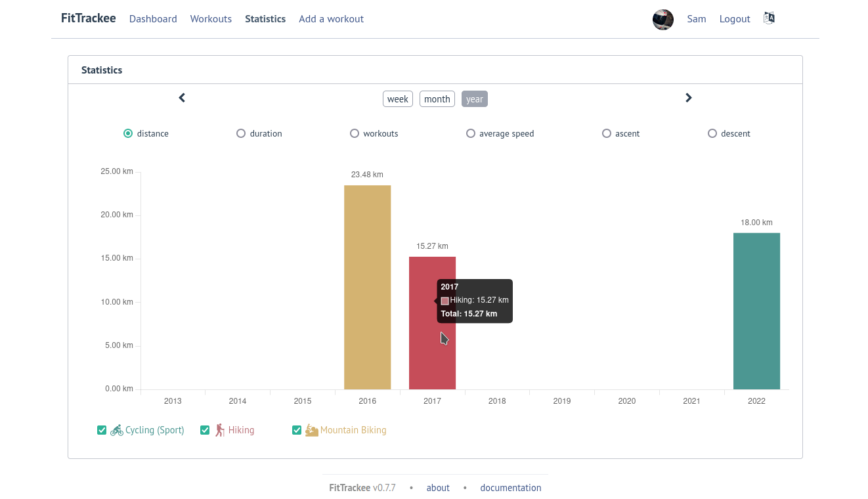Toggle the Hiking checkbox off
This screenshot has width=868, height=499.
click(205, 430)
